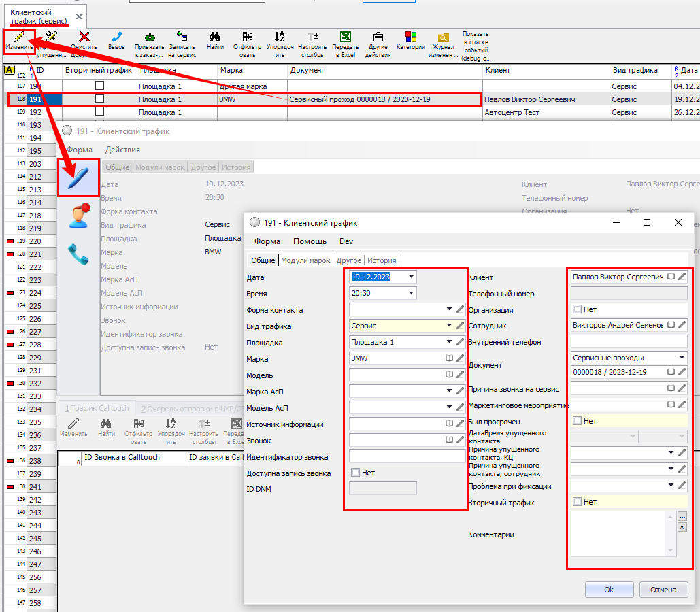
Task: Open the Вид трафика dropdown
Action: coord(449,326)
